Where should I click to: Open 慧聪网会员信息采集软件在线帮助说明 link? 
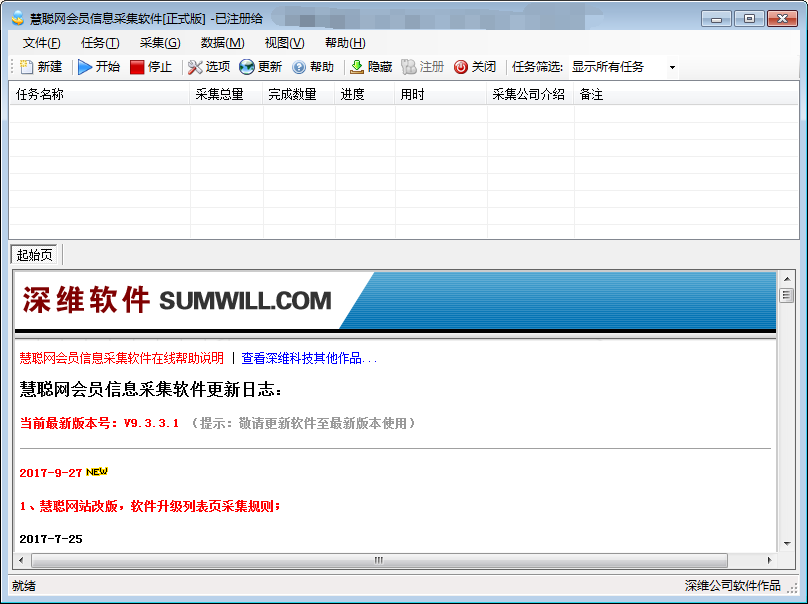tap(122, 358)
